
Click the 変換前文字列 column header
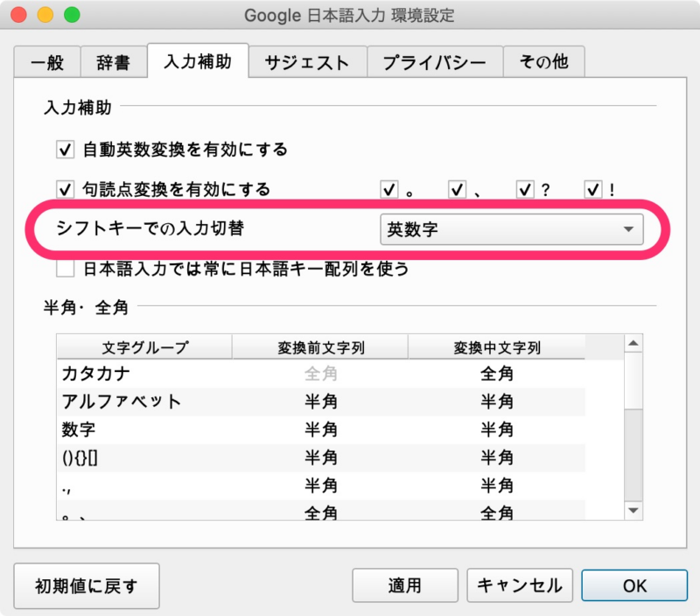(x=320, y=347)
